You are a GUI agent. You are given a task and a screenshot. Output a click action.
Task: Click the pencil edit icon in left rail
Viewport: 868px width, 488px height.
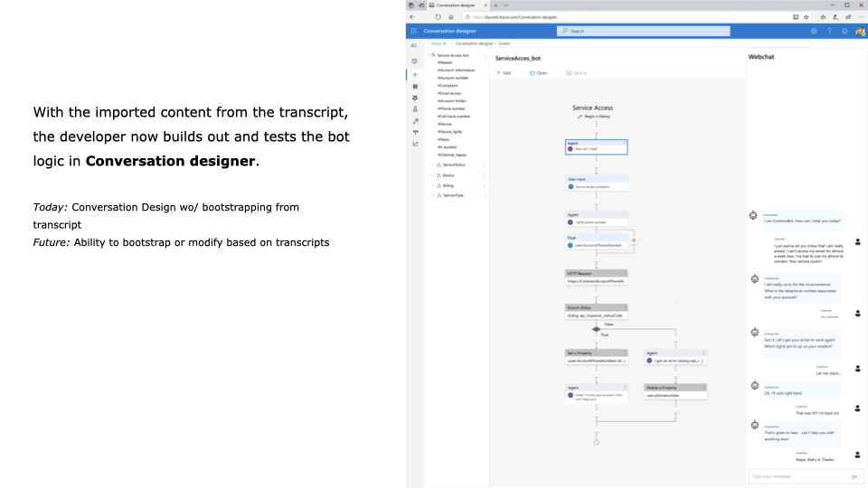(415, 120)
